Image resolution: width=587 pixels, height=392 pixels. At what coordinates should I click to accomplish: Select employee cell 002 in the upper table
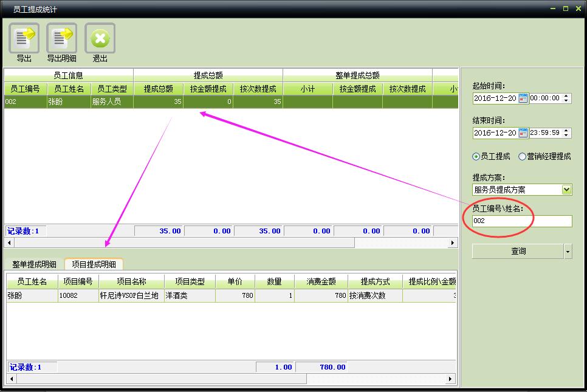click(x=26, y=101)
